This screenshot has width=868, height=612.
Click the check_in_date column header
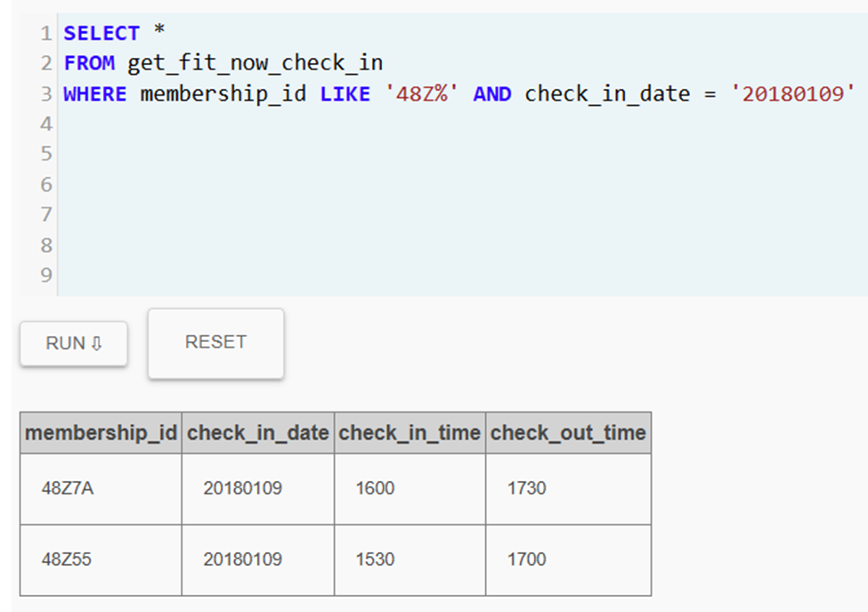[x=258, y=433]
